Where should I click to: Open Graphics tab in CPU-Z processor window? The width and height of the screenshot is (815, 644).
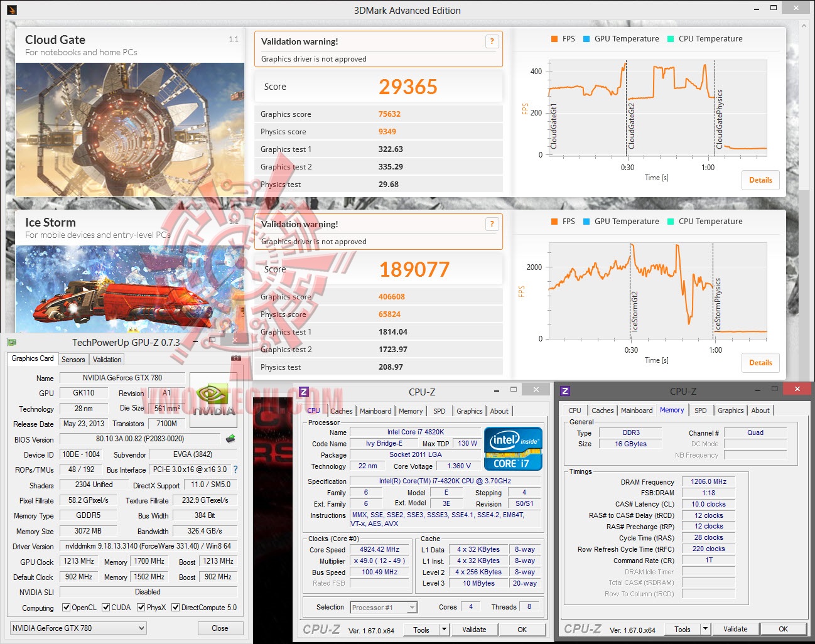pyautogui.click(x=470, y=411)
